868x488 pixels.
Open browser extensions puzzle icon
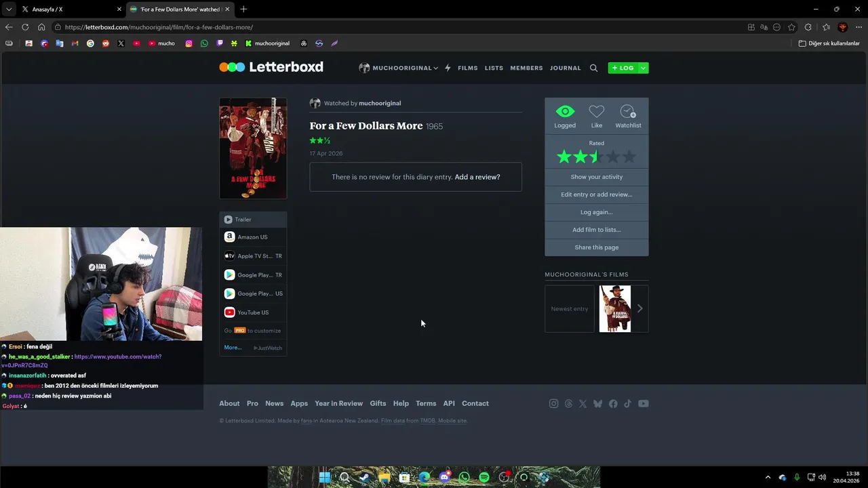point(808,27)
